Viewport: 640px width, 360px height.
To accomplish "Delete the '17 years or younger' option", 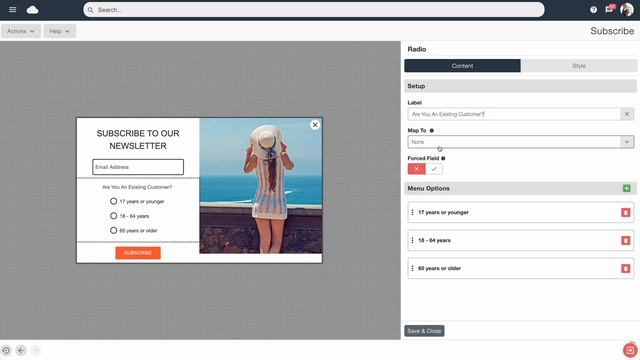I will click(x=625, y=212).
